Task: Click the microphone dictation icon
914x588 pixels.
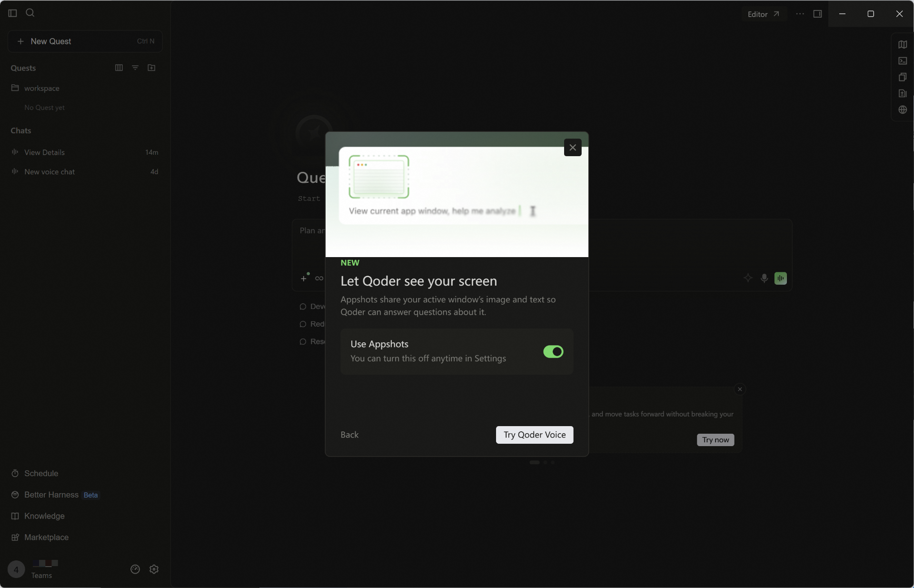Action: tap(764, 278)
